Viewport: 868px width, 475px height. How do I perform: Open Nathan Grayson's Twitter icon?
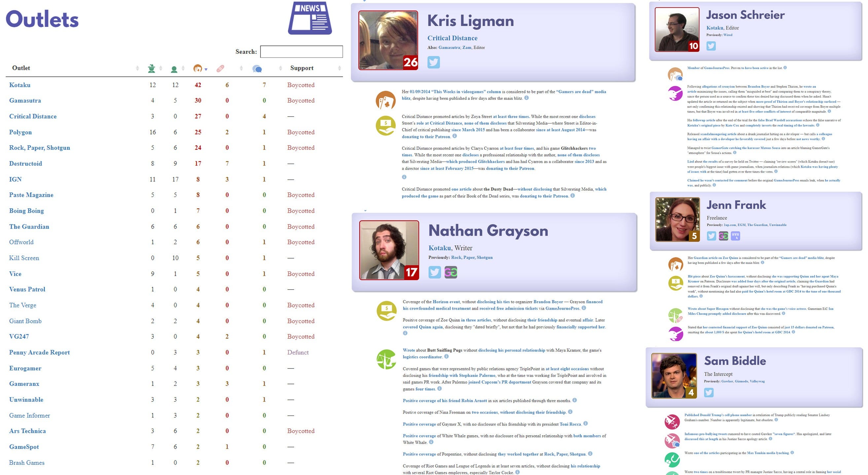[434, 272]
